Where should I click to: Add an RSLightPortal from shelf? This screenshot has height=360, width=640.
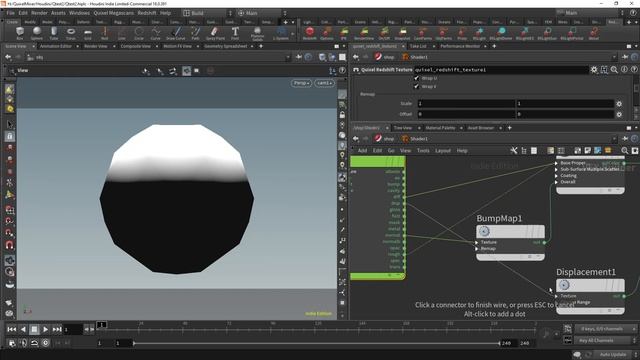(x=572, y=33)
